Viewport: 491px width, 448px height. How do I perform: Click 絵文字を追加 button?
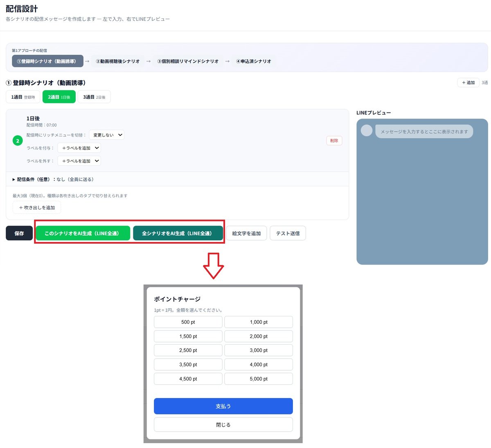[x=246, y=233]
